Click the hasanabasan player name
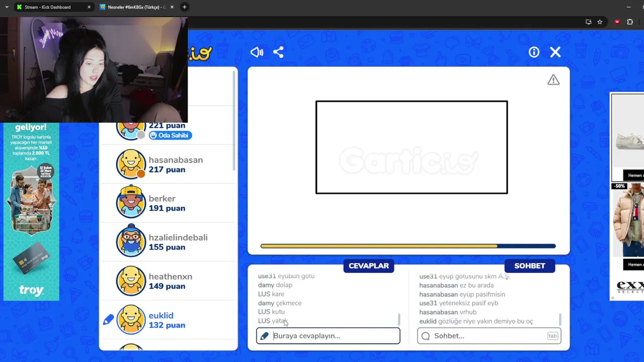644x362 pixels. [176, 160]
